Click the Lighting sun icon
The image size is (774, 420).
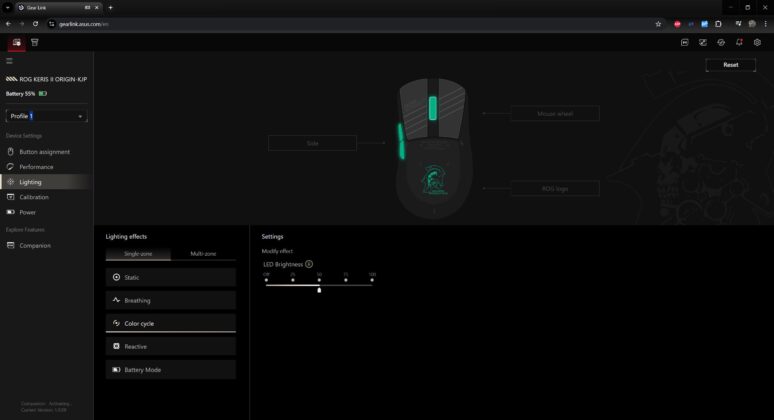coord(10,182)
